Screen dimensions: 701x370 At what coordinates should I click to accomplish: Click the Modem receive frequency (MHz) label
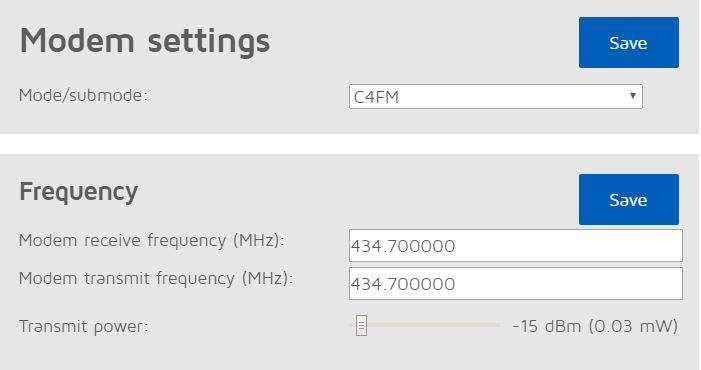(x=152, y=240)
